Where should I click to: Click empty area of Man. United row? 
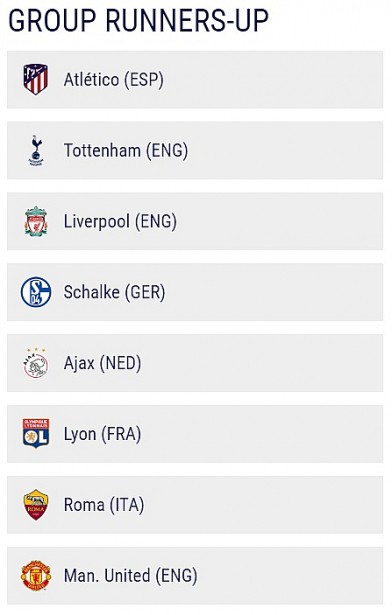point(290,576)
